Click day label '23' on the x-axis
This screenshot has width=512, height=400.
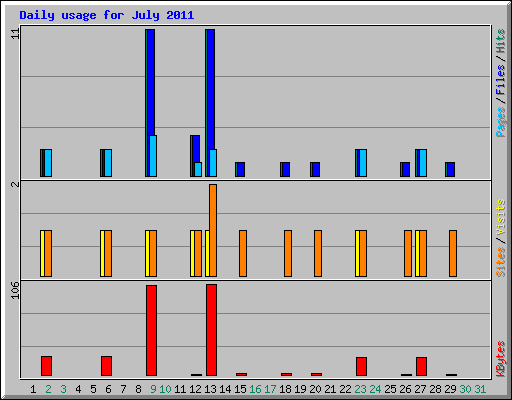tap(360, 389)
